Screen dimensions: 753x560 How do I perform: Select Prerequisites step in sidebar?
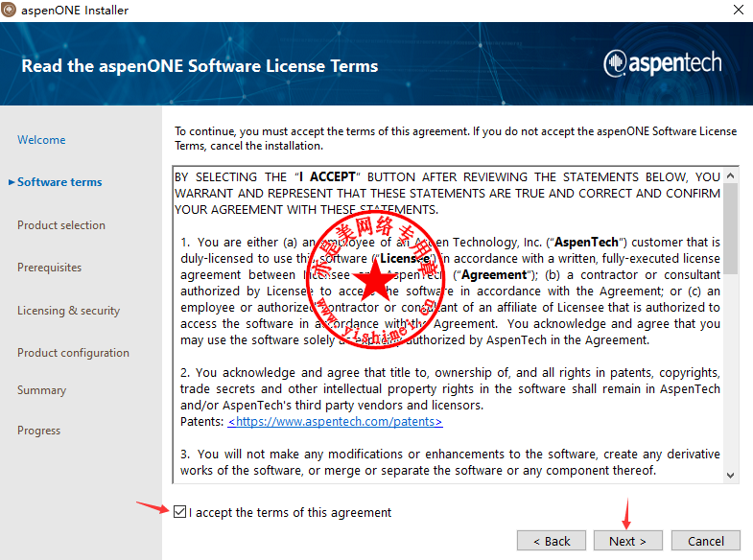pyautogui.click(x=50, y=268)
